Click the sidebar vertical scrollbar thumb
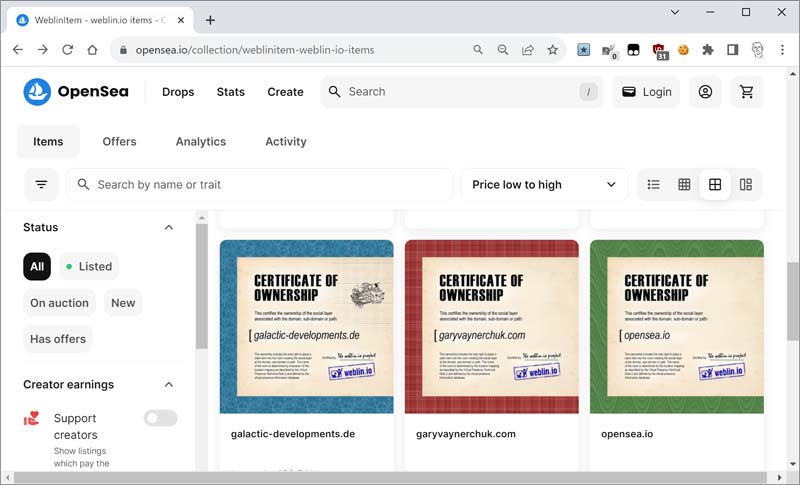The width and height of the screenshot is (800, 485). [x=202, y=286]
